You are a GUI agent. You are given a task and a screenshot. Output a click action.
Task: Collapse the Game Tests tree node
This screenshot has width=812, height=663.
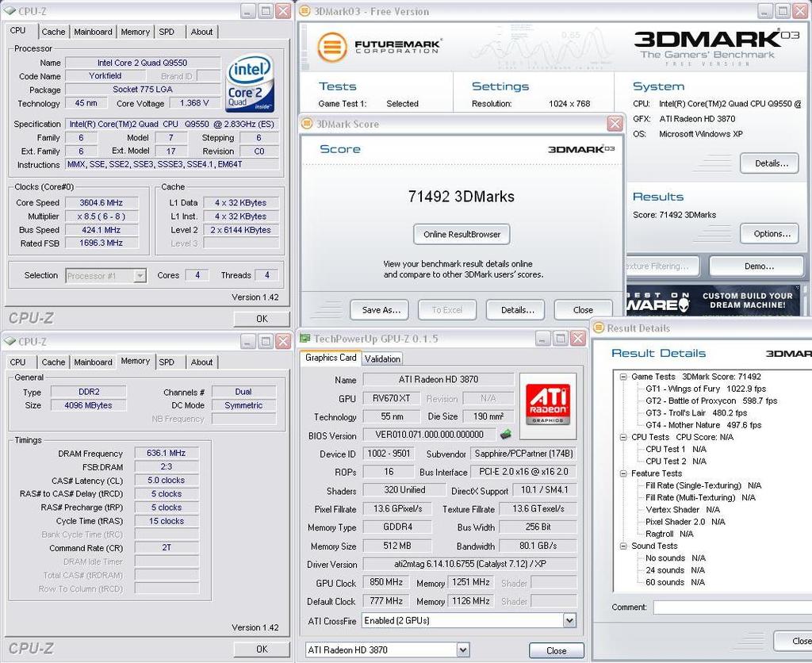623,377
